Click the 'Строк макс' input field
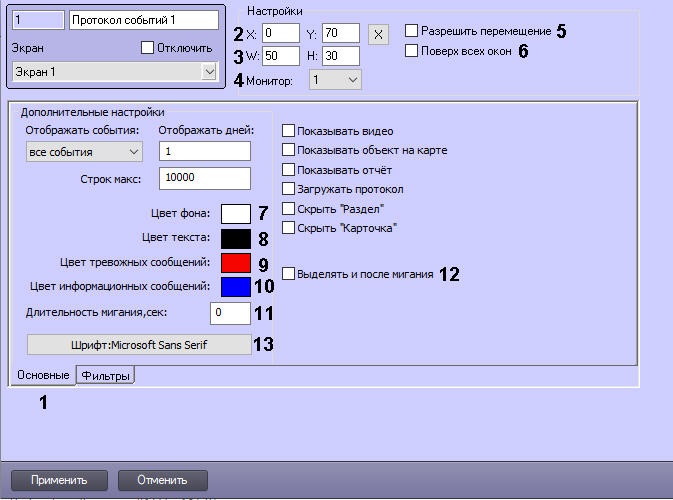Screen dimensions: 673x500 click(204, 178)
